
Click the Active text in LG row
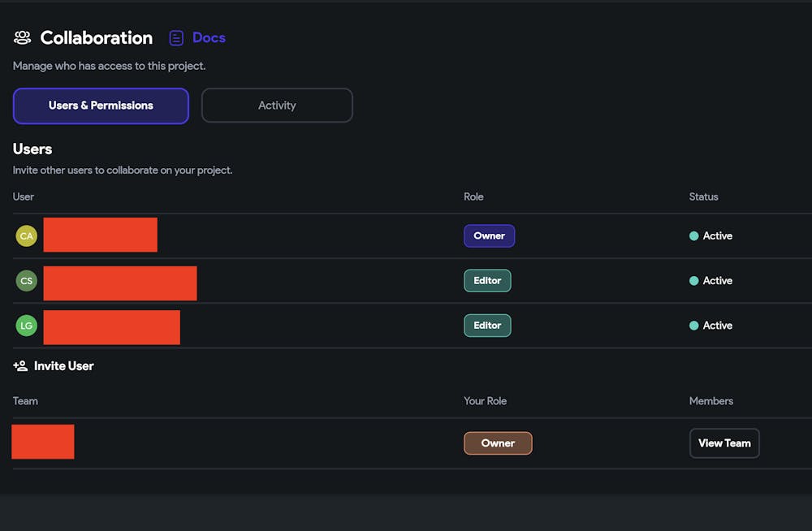pyautogui.click(x=717, y=326)
